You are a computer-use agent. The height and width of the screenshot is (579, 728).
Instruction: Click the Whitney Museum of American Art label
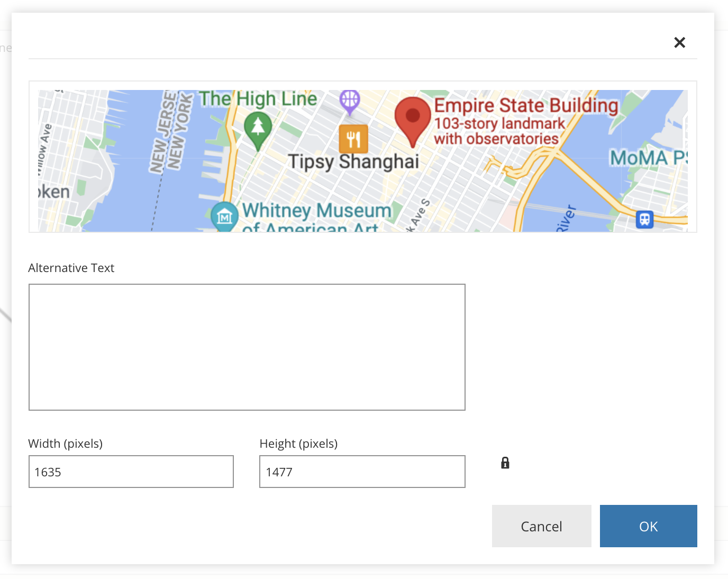click(317, 217)
